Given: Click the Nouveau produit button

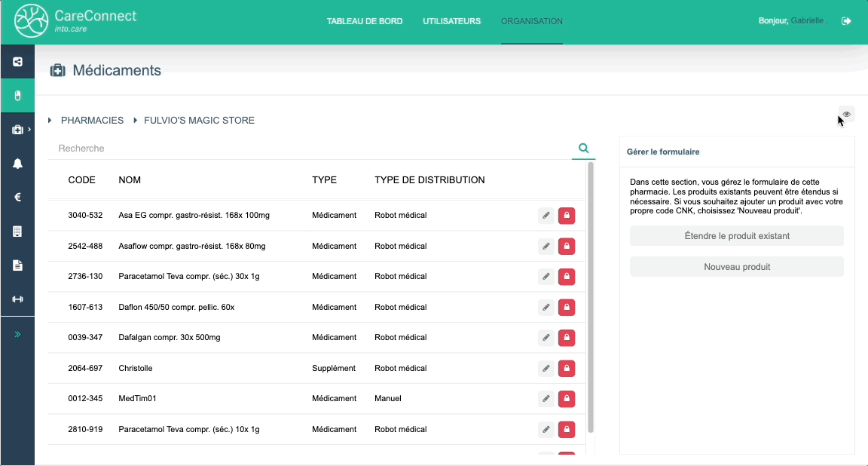Looking at the screenshot, I should coord(737,266).
